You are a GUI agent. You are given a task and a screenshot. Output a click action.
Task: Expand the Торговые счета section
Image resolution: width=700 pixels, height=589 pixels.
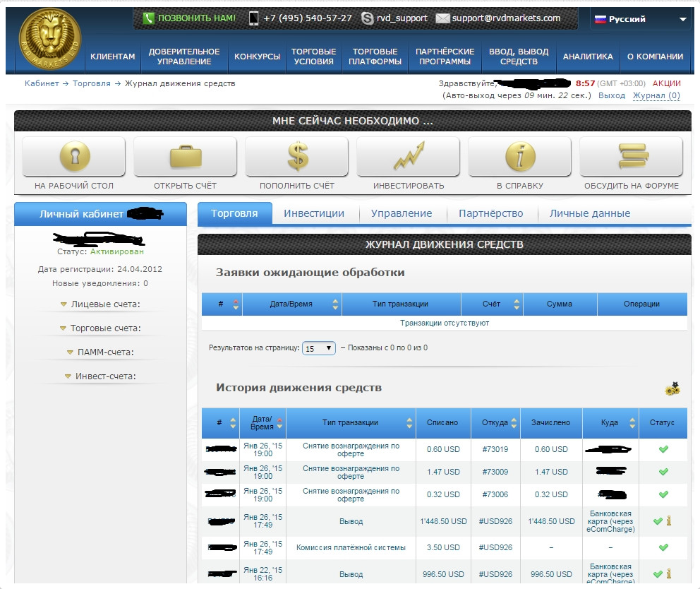[100, 328]
